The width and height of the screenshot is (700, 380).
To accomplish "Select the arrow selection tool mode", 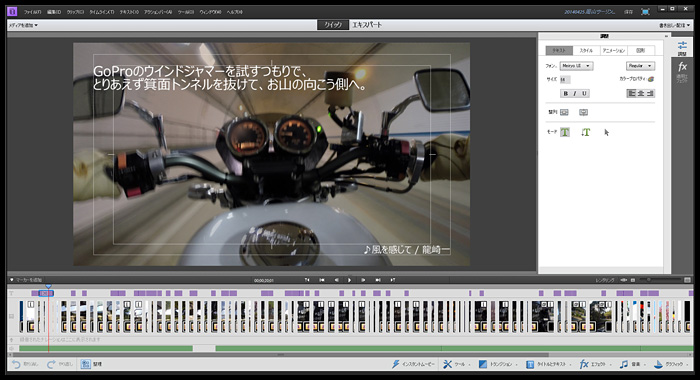I will point(606,132).
